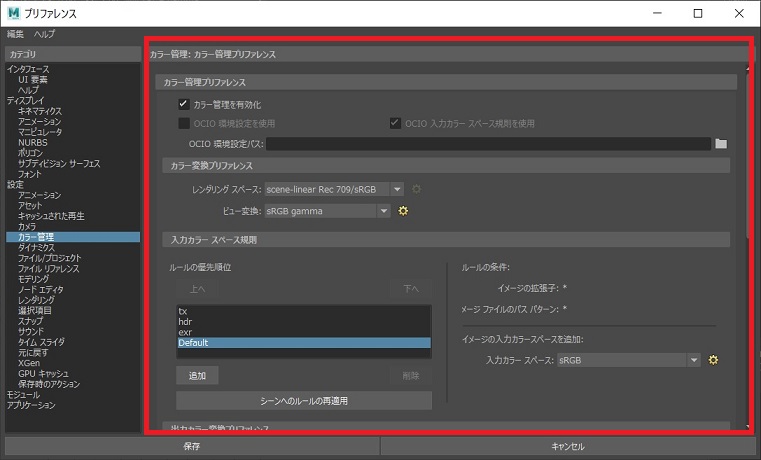Click the キャンセル button
761x460 pixels.
pyautogui.click(x=568, y=446)
